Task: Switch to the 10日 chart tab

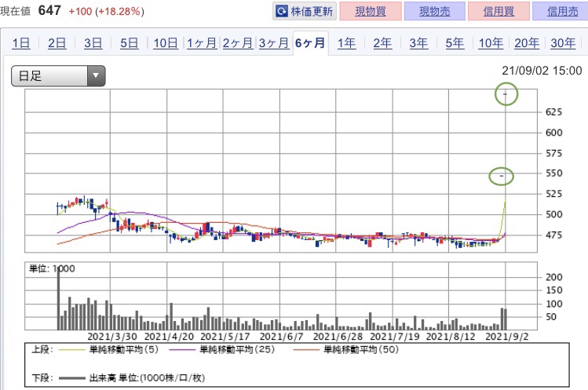Action: [x=166, y=43]
